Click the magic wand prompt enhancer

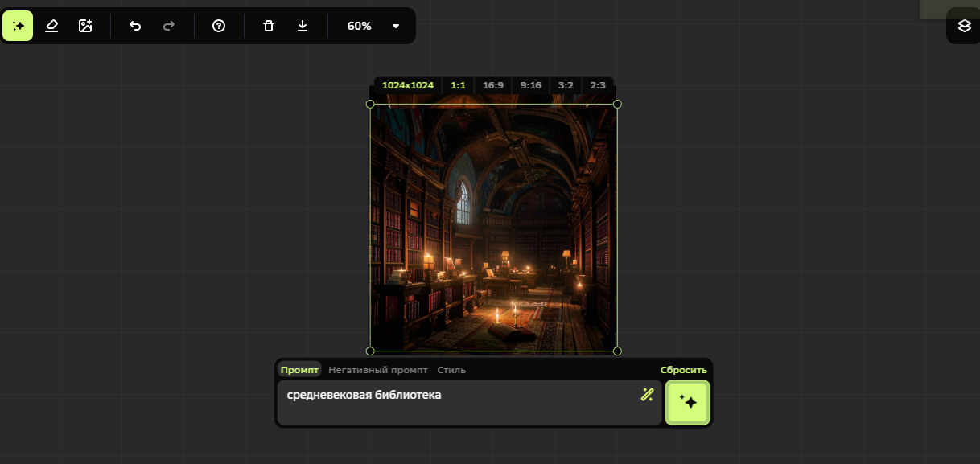(647, 394)
